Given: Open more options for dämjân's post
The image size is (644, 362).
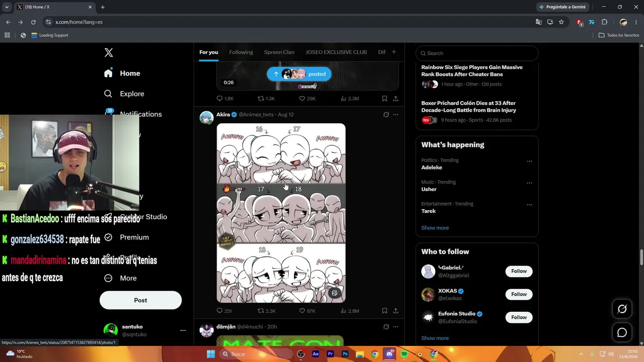Looking at the screenshot, I should coord(395,327).
